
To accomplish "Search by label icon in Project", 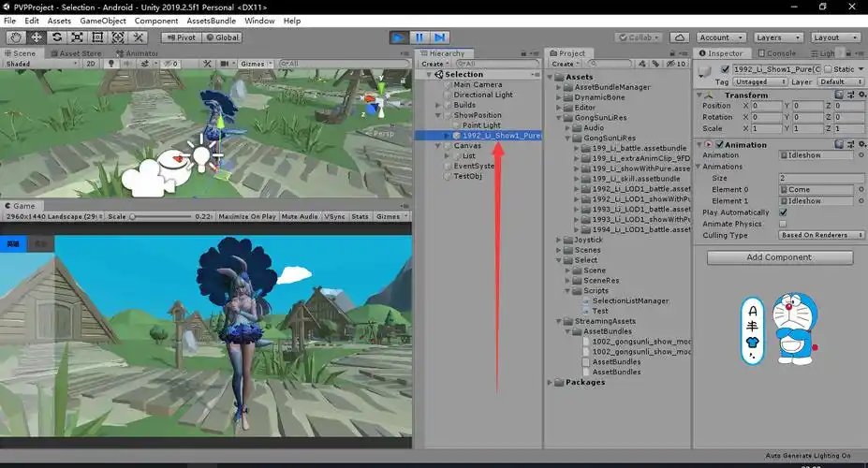I will point(655,64).
